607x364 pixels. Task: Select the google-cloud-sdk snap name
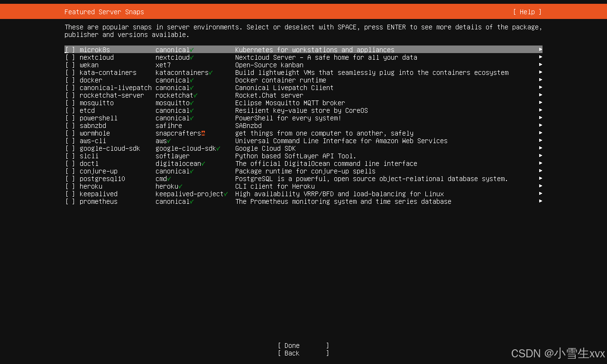110,148
